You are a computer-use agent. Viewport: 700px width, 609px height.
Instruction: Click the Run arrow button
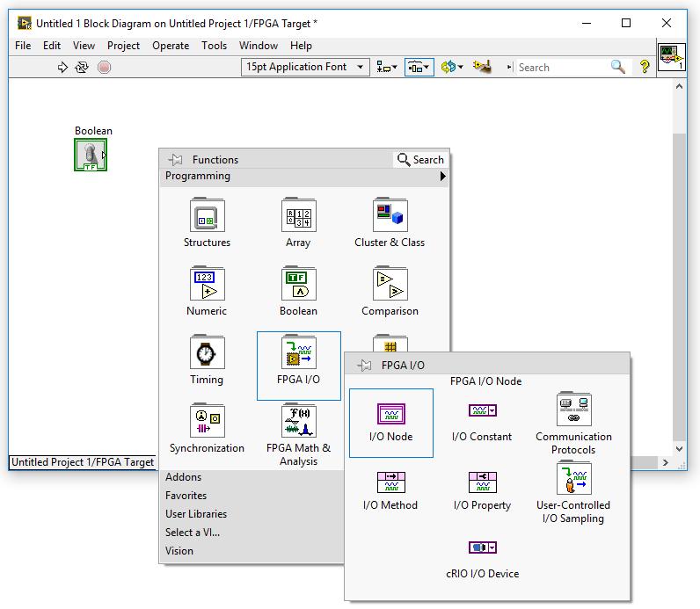click(x=62, y=68)
